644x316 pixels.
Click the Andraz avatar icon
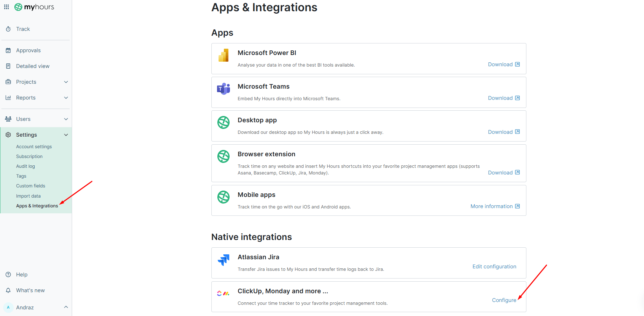(x=8, y=308)
